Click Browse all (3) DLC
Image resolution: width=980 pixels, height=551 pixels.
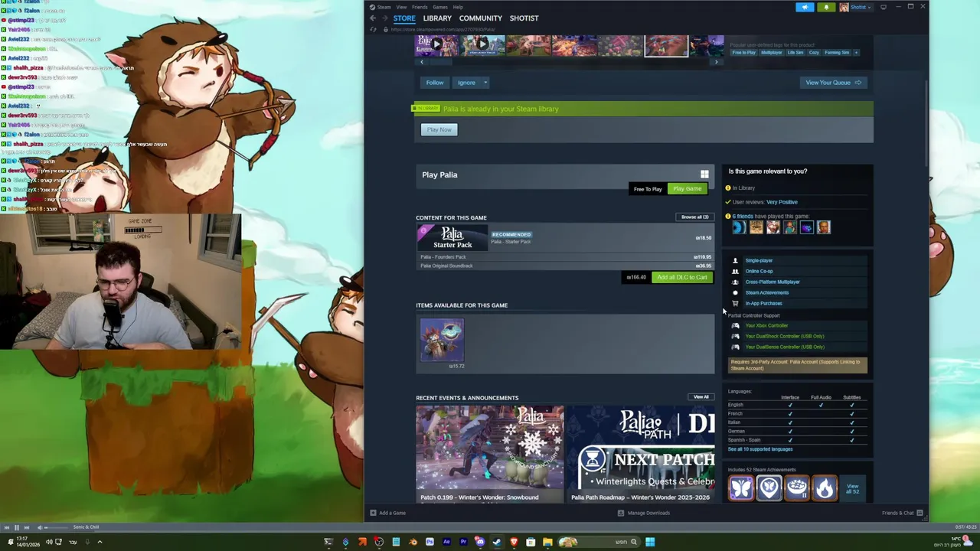tap(695, 217)
